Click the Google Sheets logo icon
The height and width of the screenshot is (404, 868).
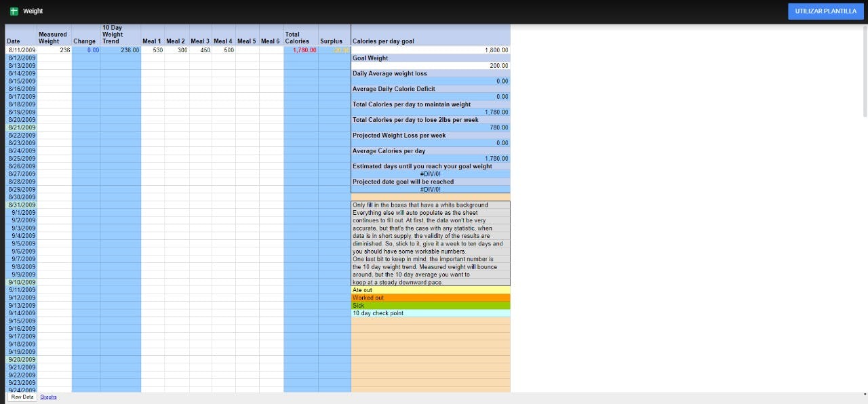pos(14,12)
